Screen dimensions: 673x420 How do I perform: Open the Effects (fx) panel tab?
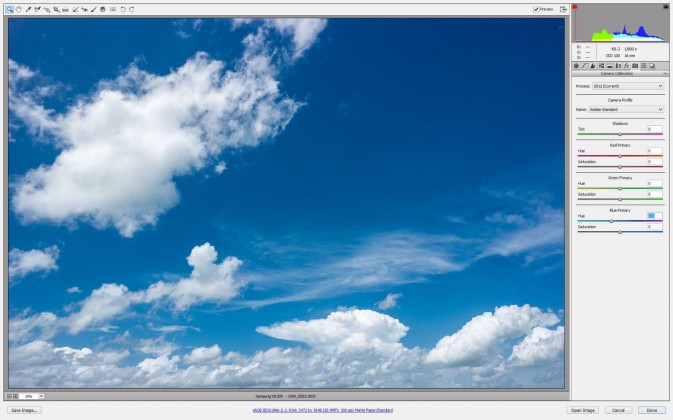tap(626, 66)
